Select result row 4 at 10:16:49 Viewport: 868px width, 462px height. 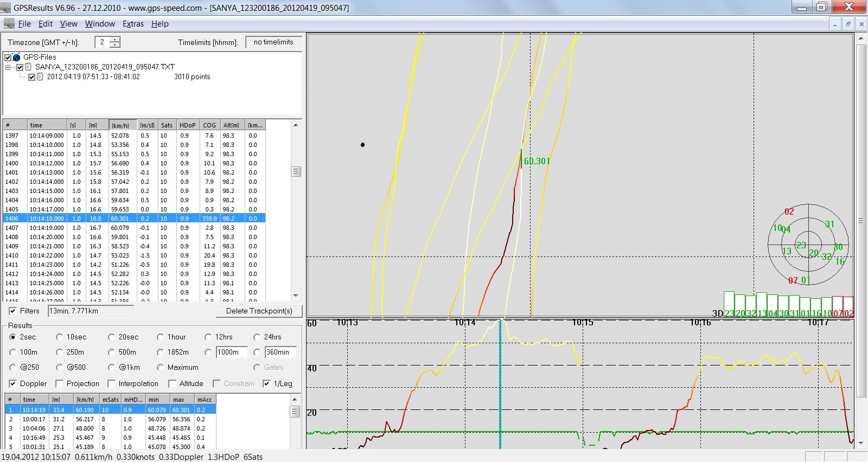(111, 438)
